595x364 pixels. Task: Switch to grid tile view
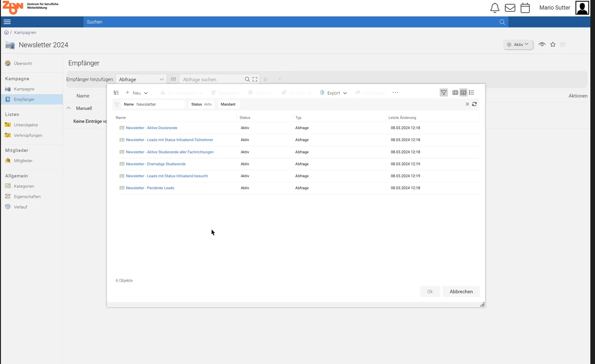[x=455, y=93]
